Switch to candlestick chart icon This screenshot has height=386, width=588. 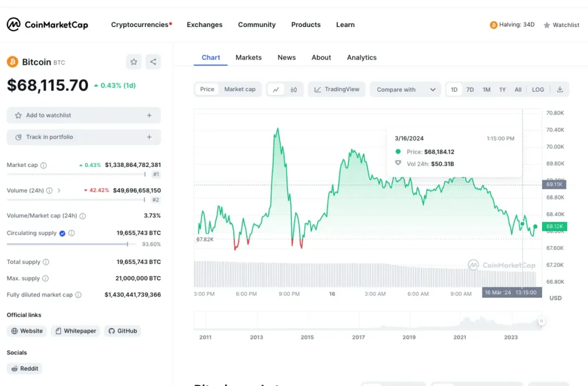(293, 89)
